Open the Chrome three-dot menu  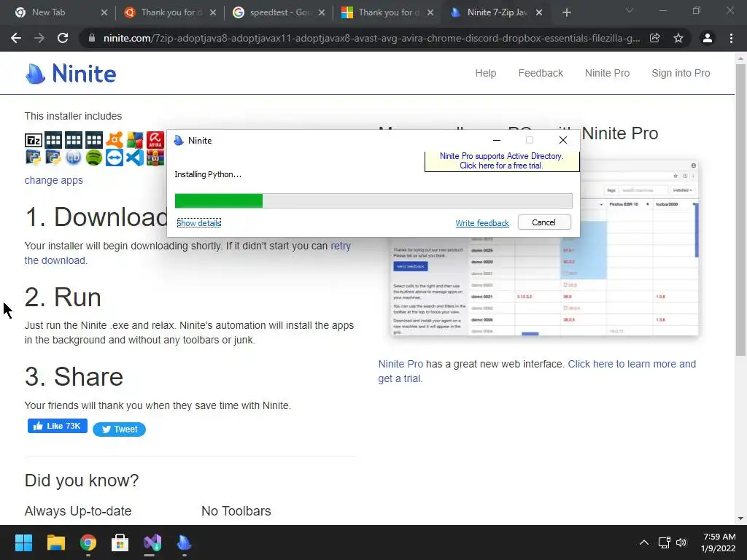pos(731,38)
